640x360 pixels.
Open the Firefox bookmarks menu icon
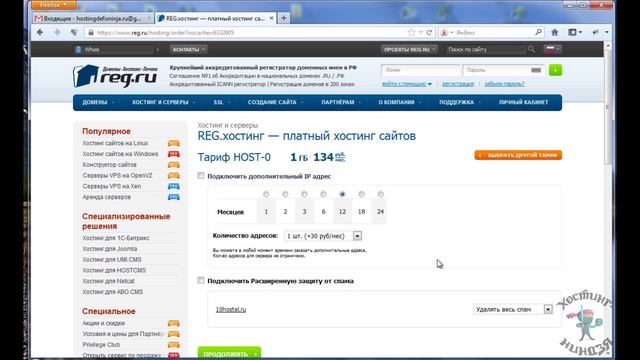click(575, 32)
